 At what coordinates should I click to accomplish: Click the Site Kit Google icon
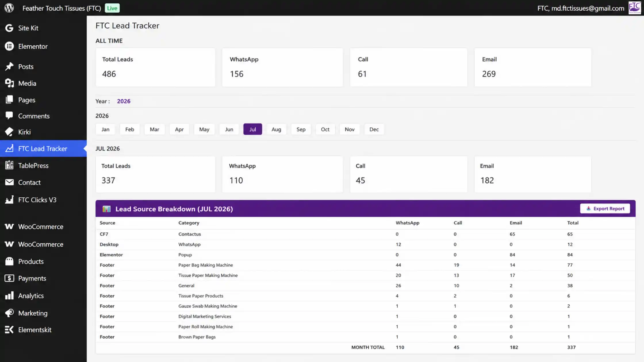(9, 28)
